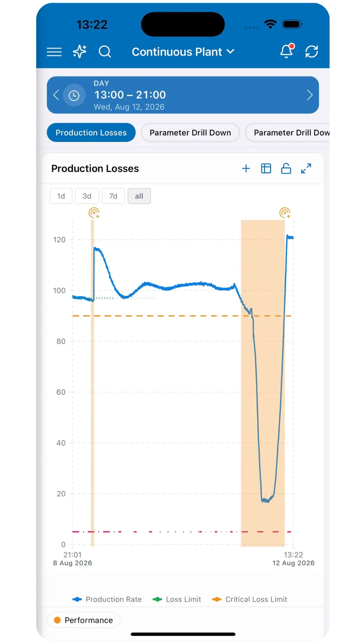The image size is (362, 644).
Task: Set chart range to 1d
Action: (61, 196)
